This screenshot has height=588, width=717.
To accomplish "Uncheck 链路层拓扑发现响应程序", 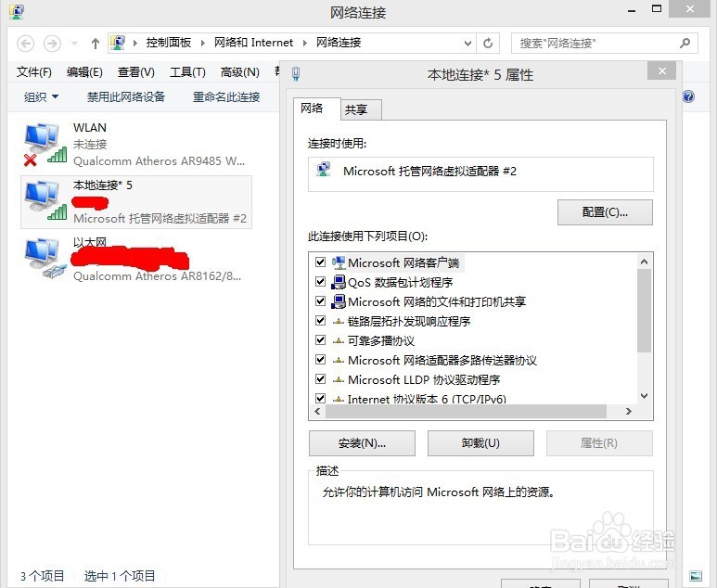I will coord(321,321).
